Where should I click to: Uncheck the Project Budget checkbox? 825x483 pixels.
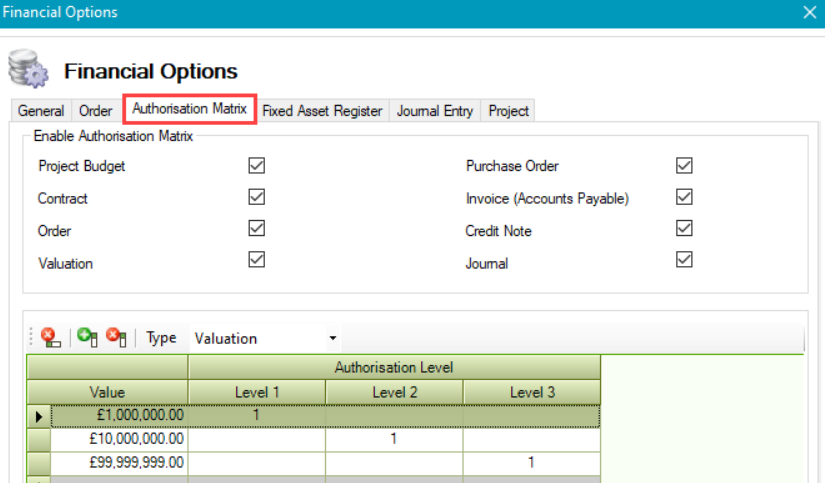coord(256,166)
